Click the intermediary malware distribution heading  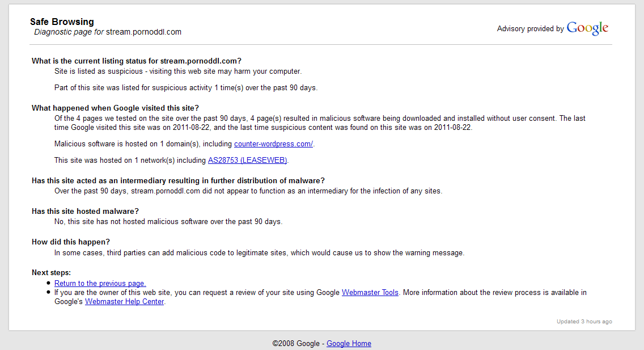point(178,181)
